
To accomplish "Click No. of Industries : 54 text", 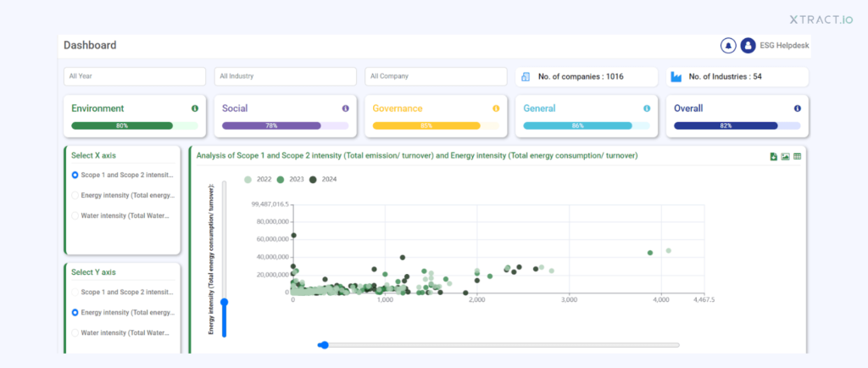I will click(x=726, y=76).
